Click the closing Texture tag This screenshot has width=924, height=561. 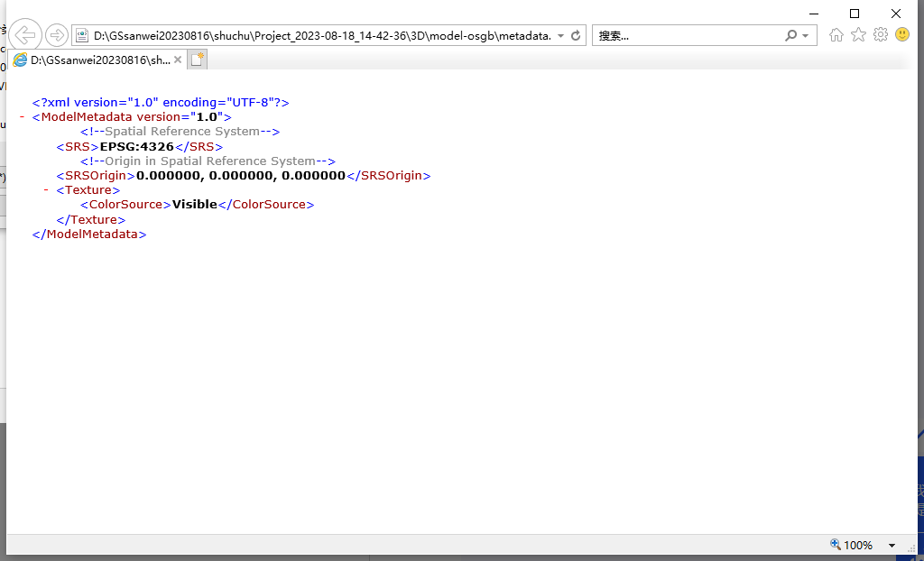coord(91,219)
